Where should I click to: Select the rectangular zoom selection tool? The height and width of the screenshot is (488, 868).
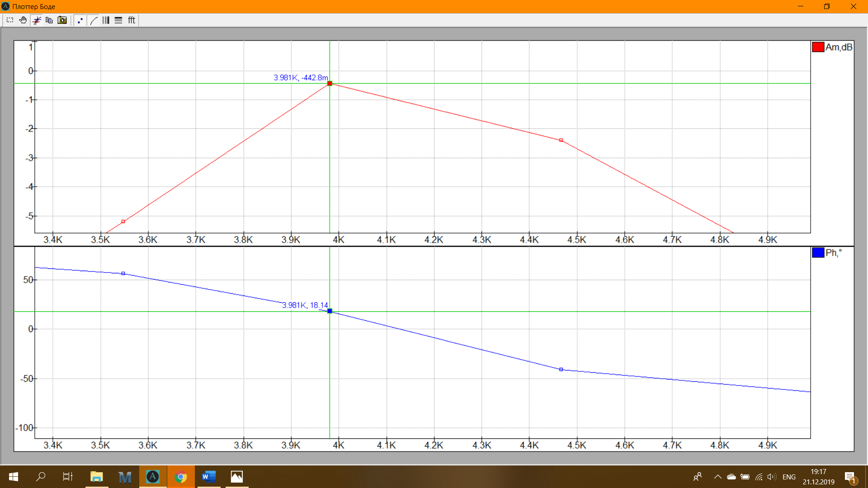(10, 20)
